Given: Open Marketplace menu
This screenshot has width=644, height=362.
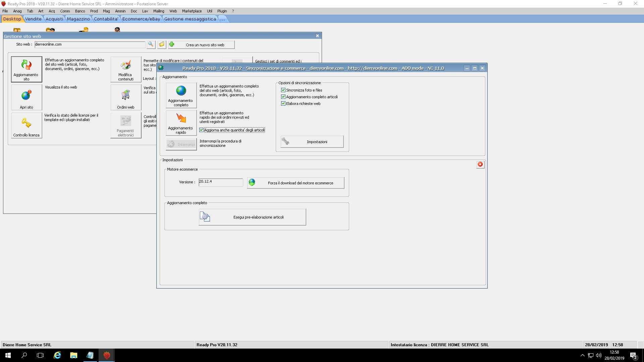Looking at the screenshot, I should 192,11.
